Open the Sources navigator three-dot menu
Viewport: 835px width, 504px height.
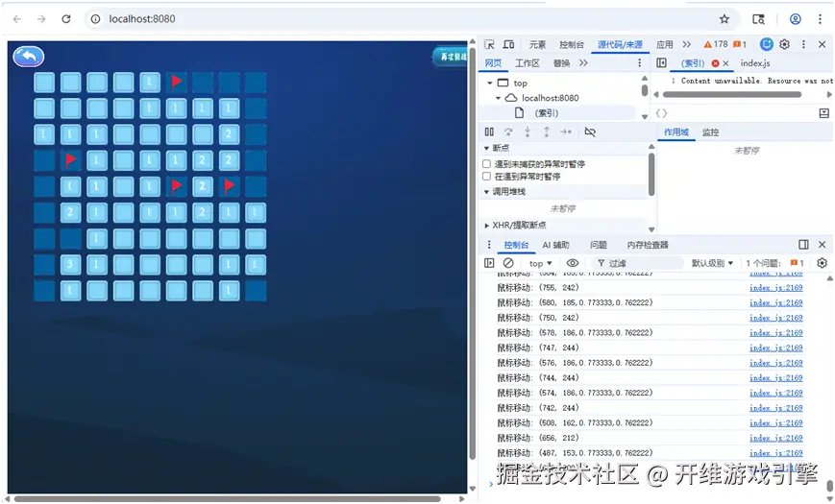(640, 62)
